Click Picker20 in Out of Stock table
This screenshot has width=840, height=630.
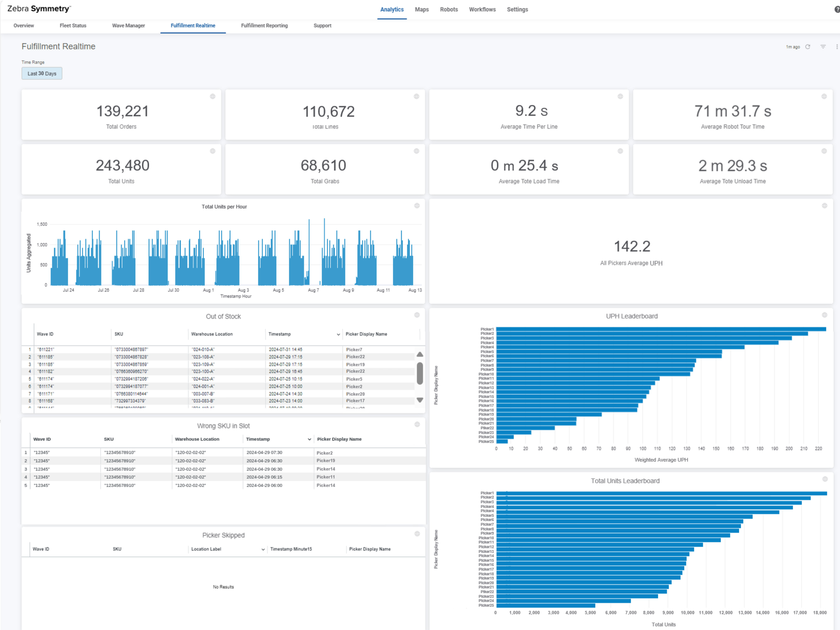coord(355,394)
